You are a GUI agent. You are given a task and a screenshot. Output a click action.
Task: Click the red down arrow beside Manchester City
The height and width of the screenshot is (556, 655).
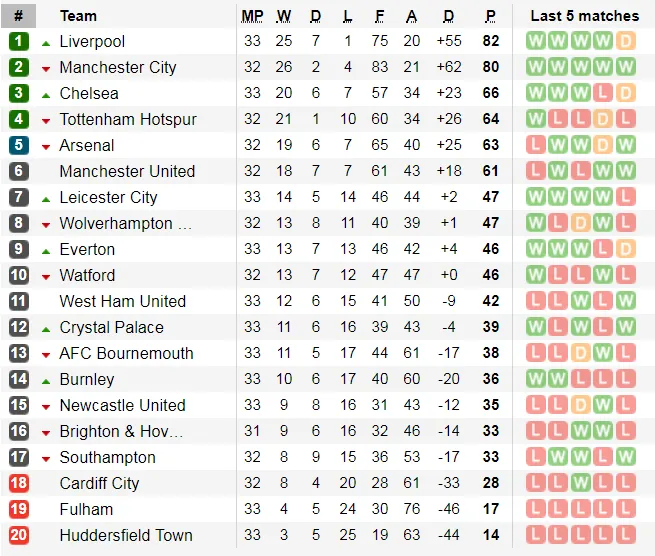(x=46, y=69)
